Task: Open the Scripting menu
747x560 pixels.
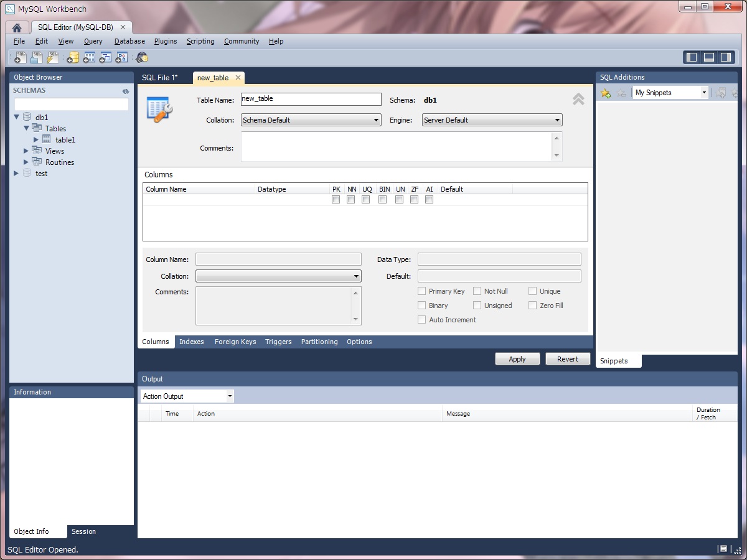Action: (200, 41)
